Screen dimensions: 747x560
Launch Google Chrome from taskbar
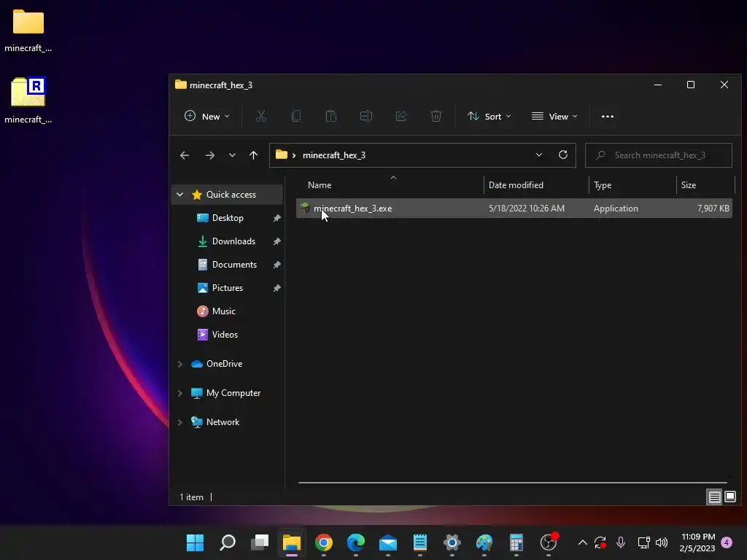click(x=323, y=542)
